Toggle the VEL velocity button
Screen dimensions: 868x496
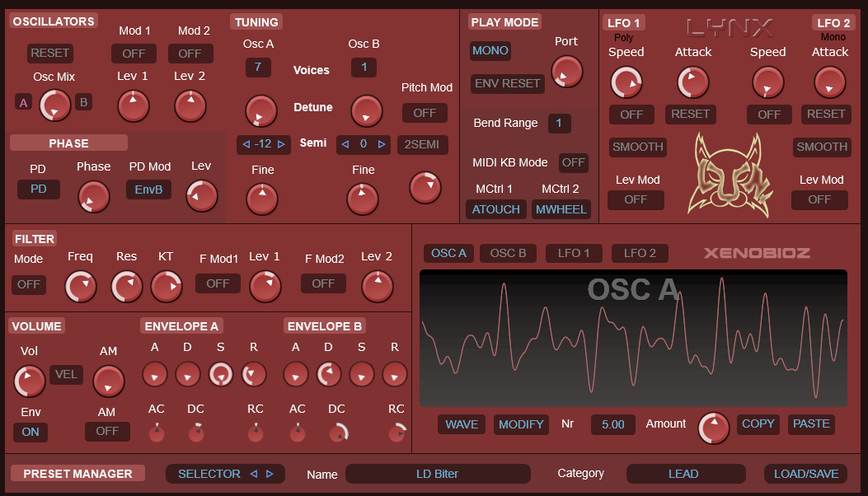coord(67,375)
